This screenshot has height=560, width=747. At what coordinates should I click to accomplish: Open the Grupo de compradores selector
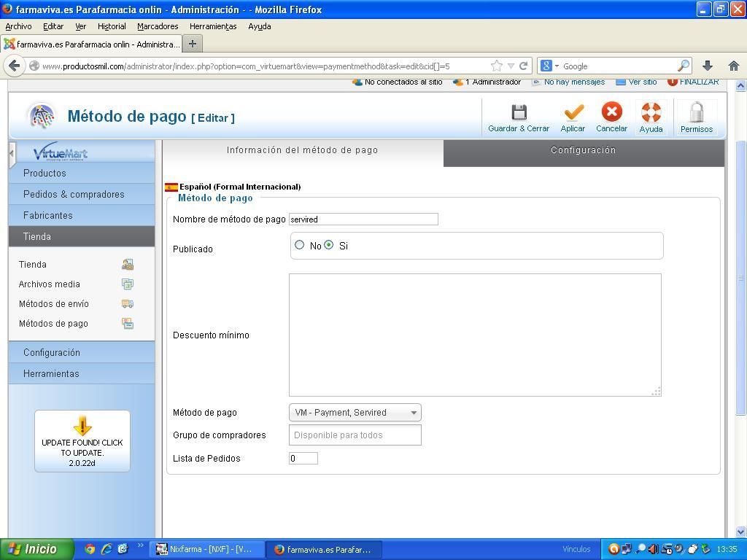coord(355,435)
